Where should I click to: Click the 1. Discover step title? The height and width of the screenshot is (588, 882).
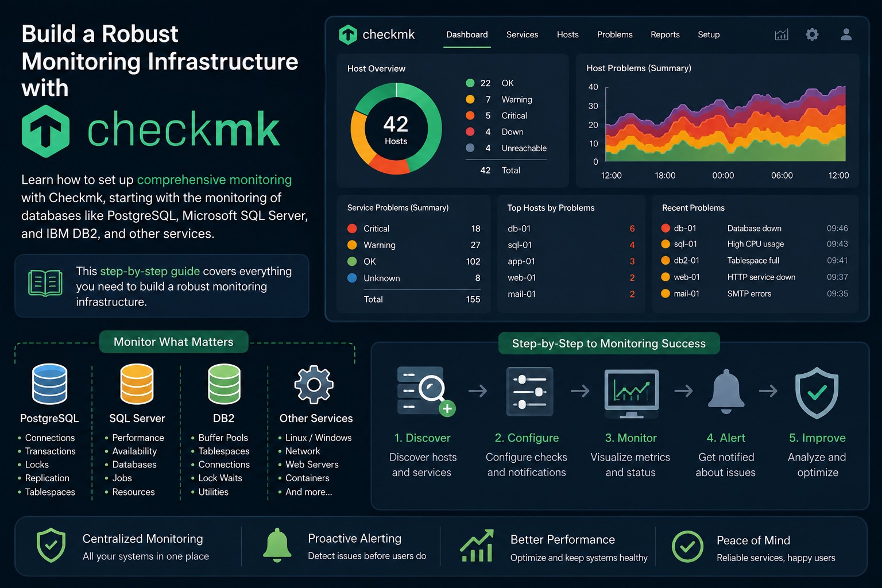click(x=422, y=438)
